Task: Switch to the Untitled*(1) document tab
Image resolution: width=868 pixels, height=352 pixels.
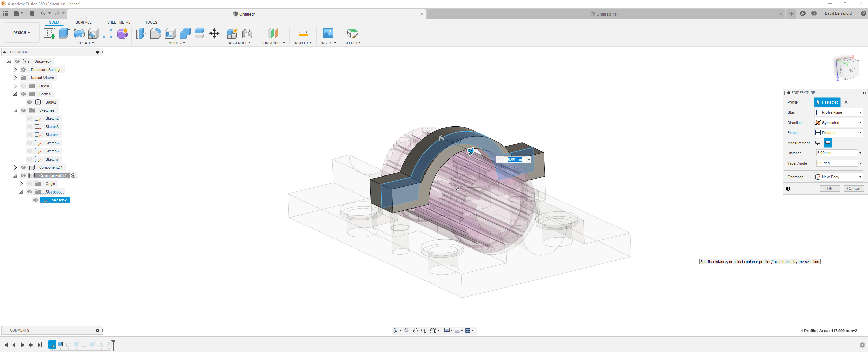Action: [607, 14]
